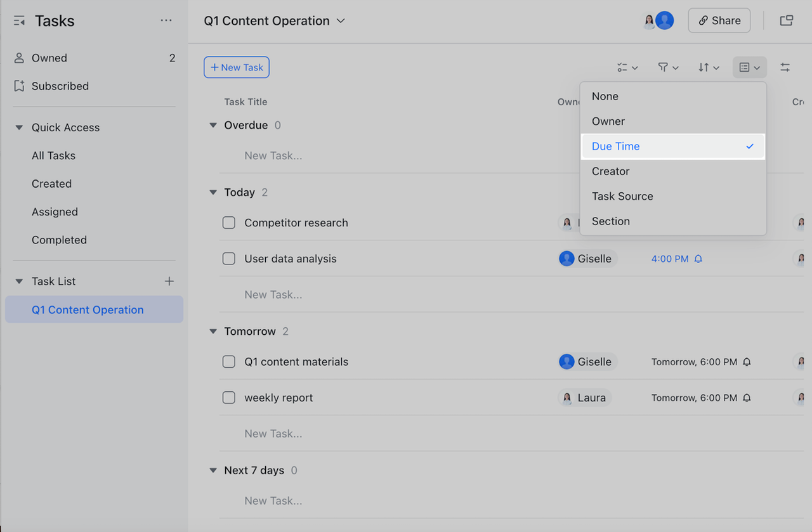The image size is (812, 532).
Task: Collapse the Quick Access section
Action: 19,127
